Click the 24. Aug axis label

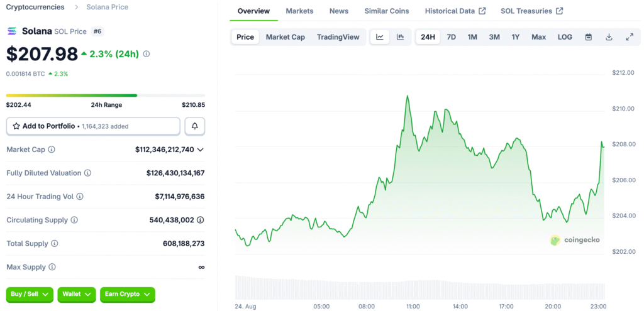click(245, 306)
